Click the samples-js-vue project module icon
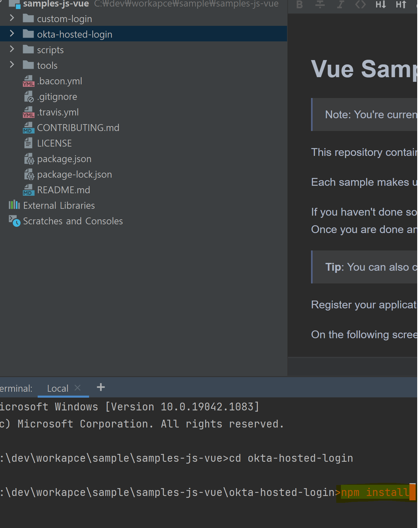This screenshot has width=420, height=528. tap(14, 4)
